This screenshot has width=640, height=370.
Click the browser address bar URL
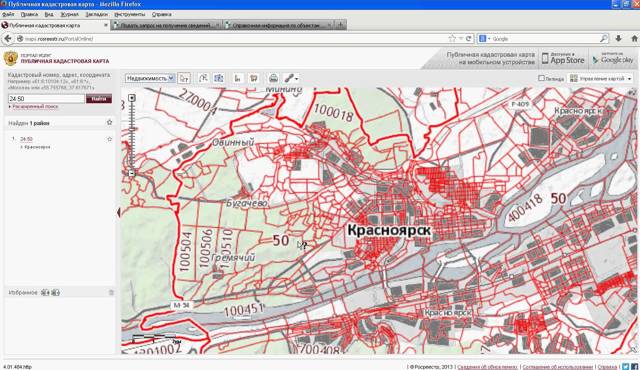point(59,39)
